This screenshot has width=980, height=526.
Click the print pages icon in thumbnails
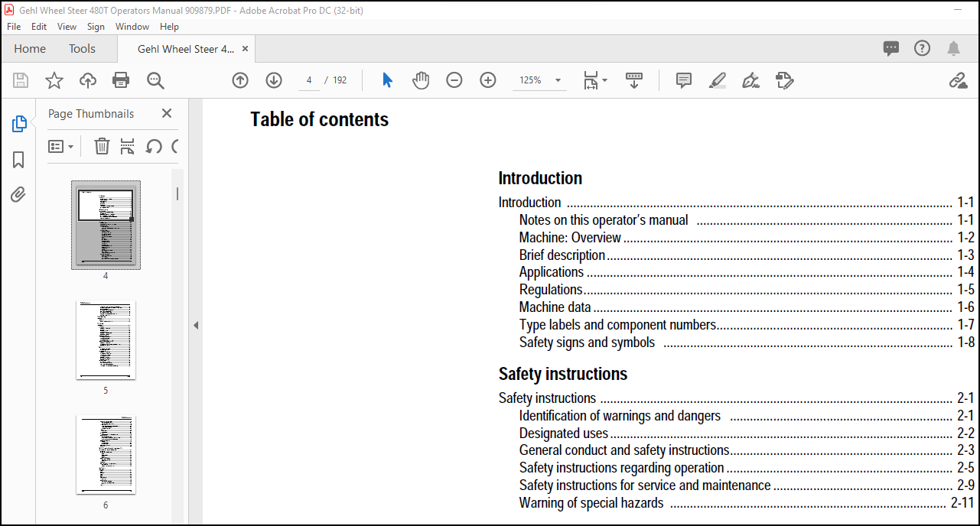pos(128,146)
